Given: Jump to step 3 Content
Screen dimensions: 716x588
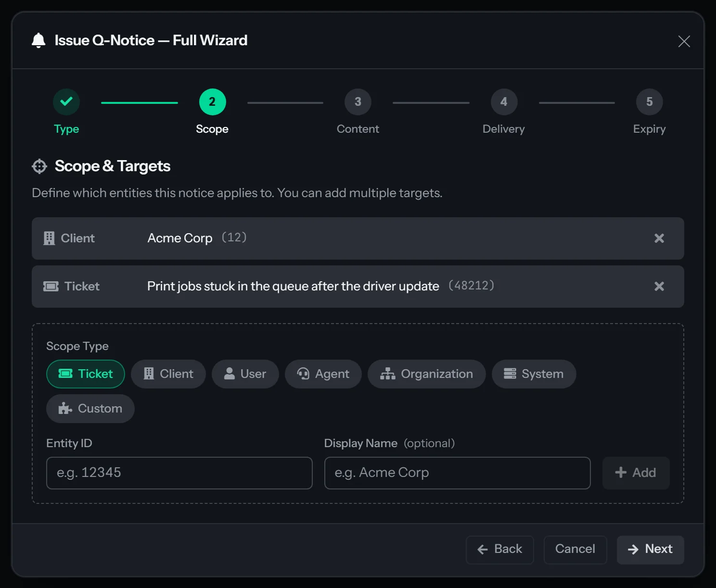Looking at the screenshot, I should [x=358, y=101].
